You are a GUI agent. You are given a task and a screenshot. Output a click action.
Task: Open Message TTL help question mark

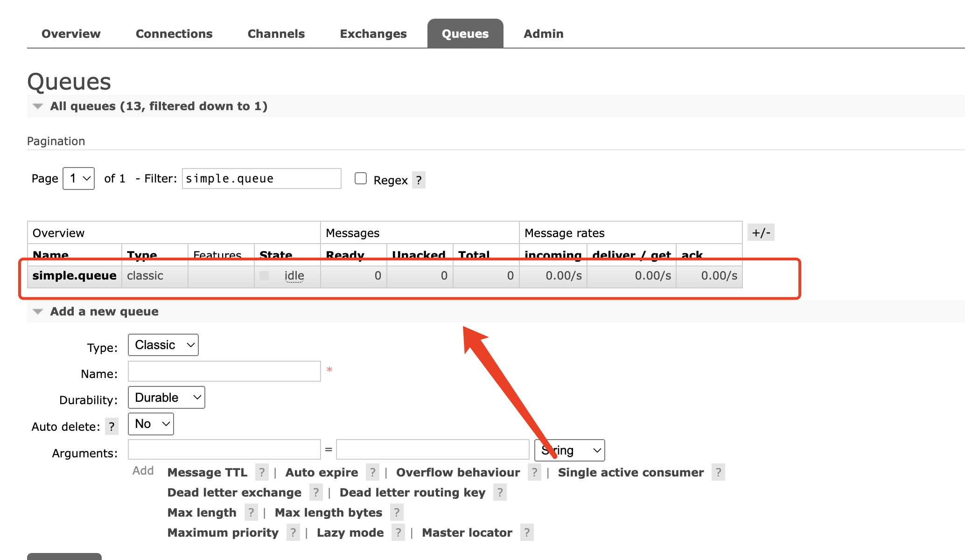point(262,473)
